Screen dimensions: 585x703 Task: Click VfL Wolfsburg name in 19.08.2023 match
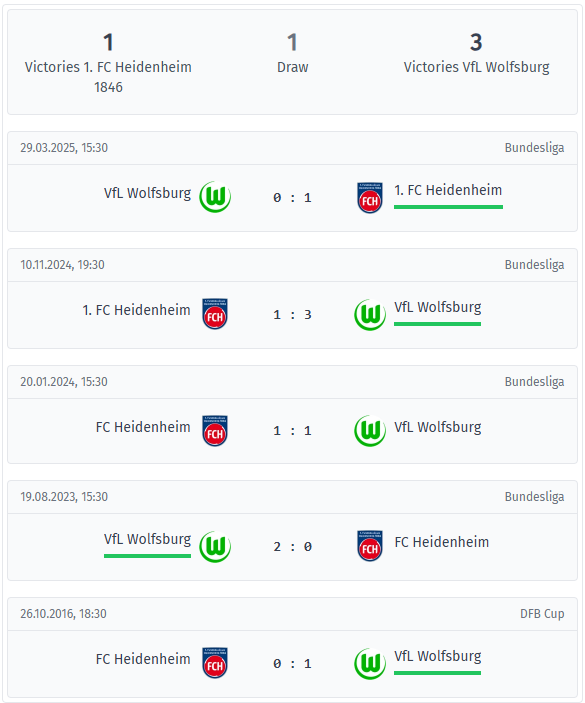(x=147, y=539)
